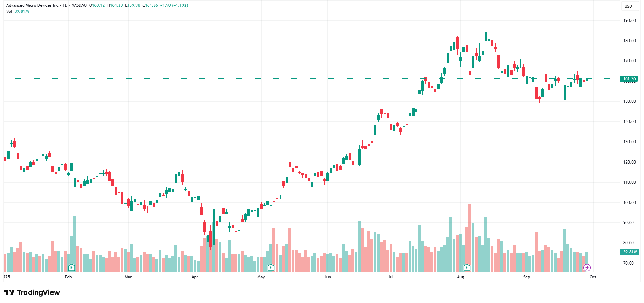Click the closing price value C161.36
The width and height of the screenshot is (644, 303).
[150, 5]
